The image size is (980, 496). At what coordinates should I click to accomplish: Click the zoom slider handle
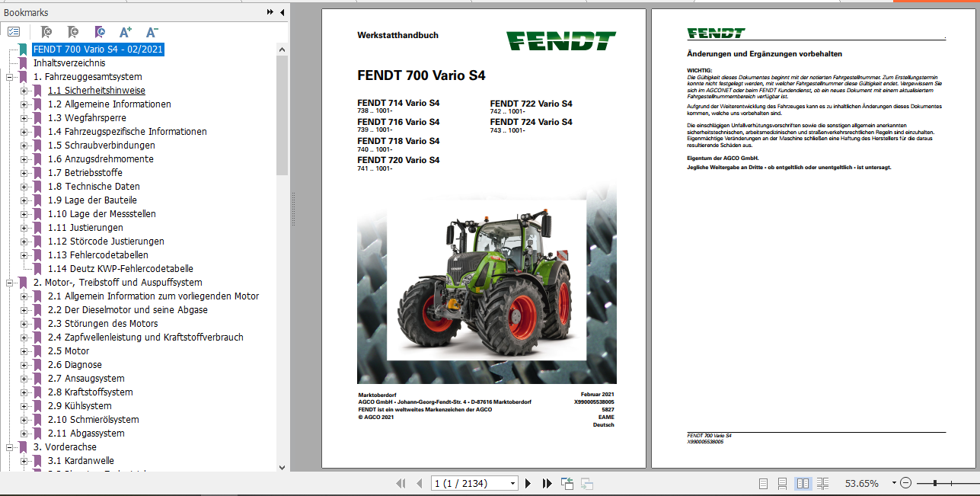[934, 483]
